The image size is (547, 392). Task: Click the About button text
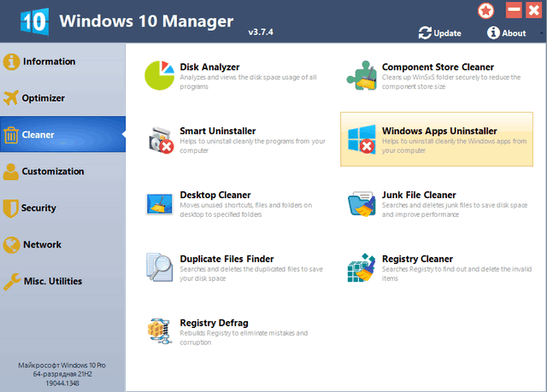pos(514,33)
